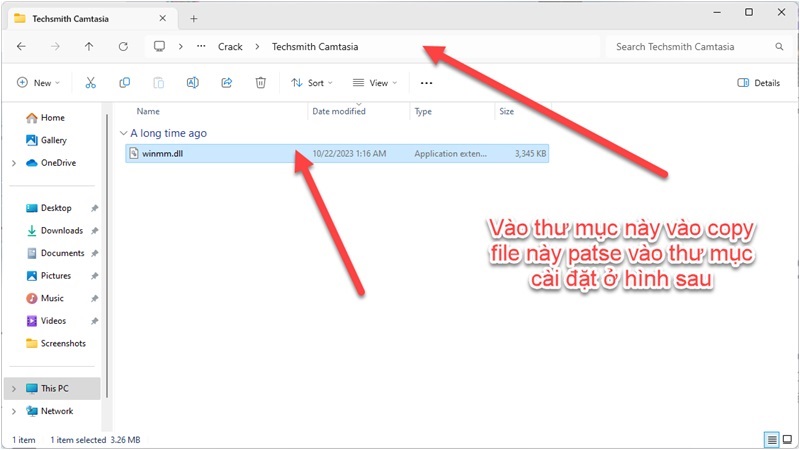This screenshot has width=800, height=450.
Task: Click the 10/22/2023 1:16 AM date cell
Action: coord(349,154)
